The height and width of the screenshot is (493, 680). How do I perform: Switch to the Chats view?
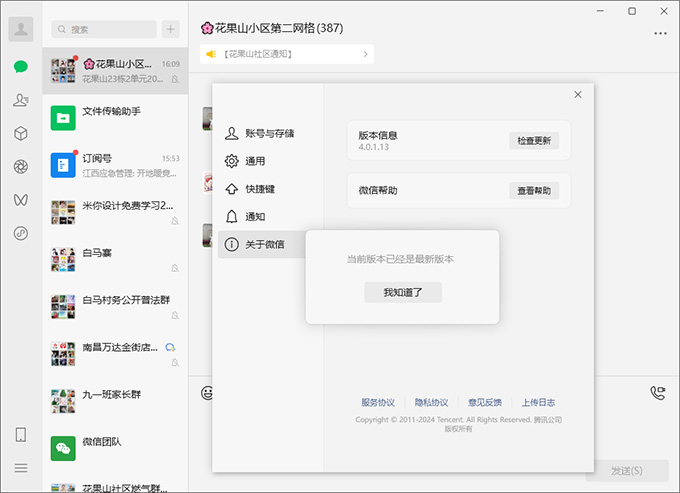[x=21, y=67]
